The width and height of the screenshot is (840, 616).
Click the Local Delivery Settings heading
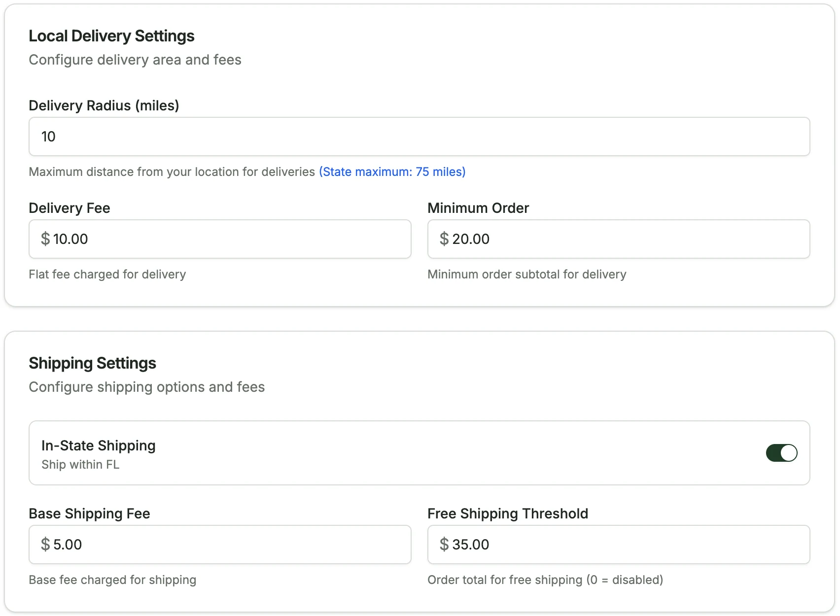point(111,36)
